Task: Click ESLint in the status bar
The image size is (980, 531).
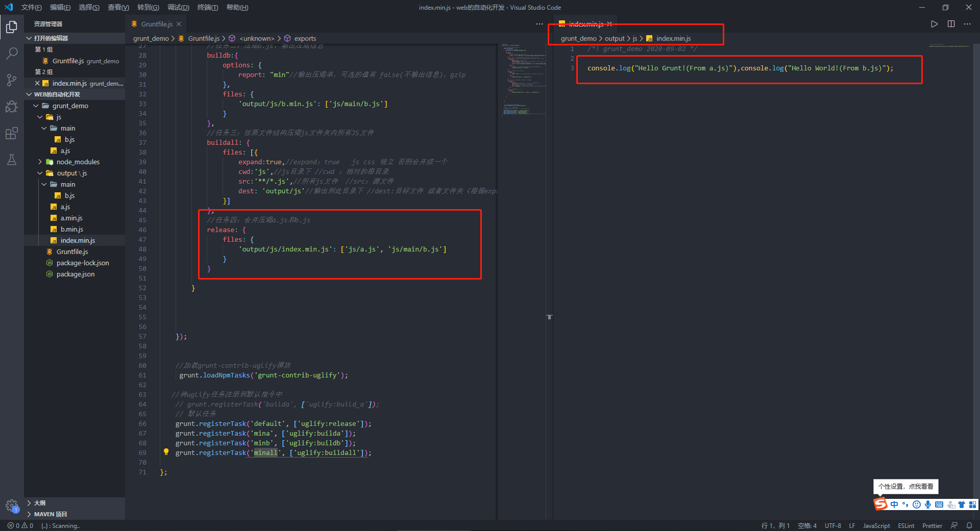Action: 906,525
